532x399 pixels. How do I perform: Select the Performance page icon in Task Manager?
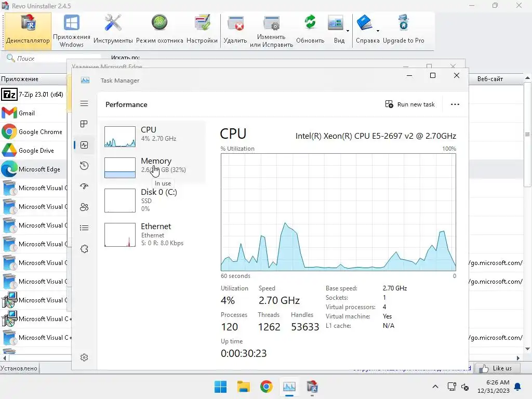[84, 145]
